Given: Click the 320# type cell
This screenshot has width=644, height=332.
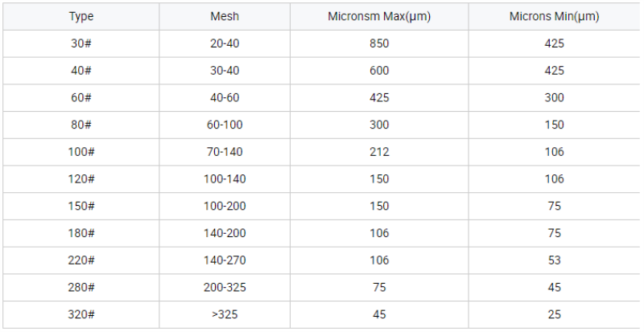Looking at the screenshot, I should pos(81,314).
